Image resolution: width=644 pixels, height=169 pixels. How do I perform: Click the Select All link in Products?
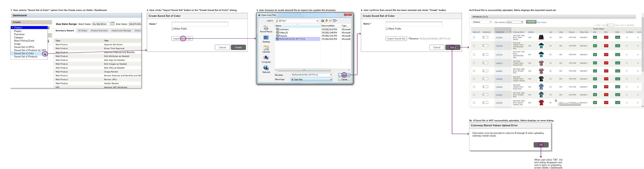[476, 32]
